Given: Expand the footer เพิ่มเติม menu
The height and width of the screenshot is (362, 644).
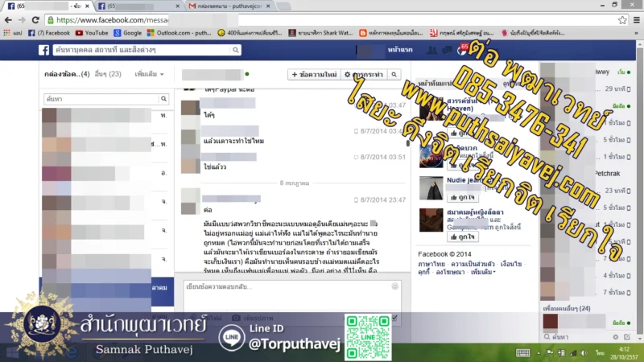Looking at the screenshot, I should 483,272.
